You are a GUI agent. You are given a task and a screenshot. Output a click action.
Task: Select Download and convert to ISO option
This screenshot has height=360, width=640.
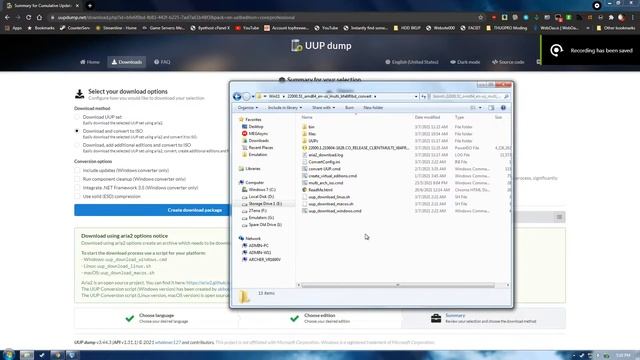77,131
